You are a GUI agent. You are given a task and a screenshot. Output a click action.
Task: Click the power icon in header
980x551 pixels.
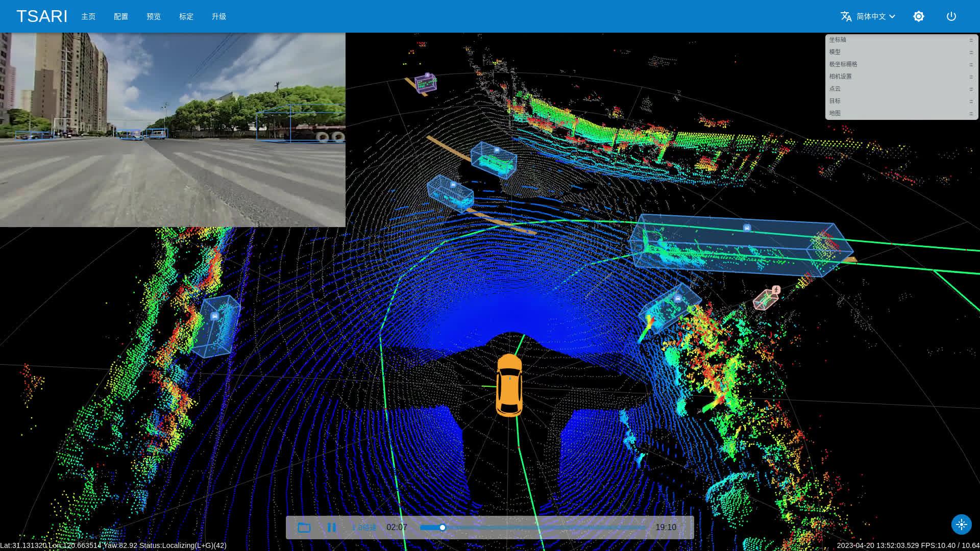pyautogui.click(x=951, y=16)
